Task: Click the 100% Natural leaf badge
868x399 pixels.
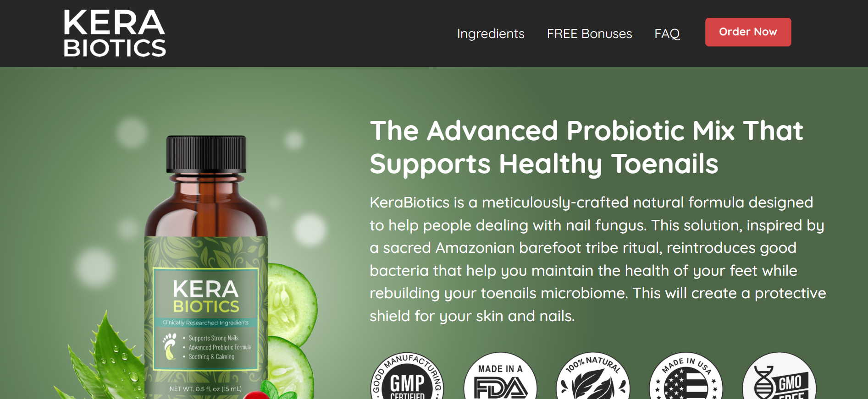Action: pos(593,376)
